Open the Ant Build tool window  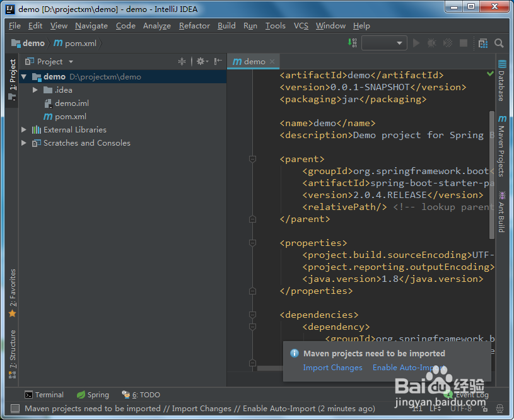click(x=501, y=212)
